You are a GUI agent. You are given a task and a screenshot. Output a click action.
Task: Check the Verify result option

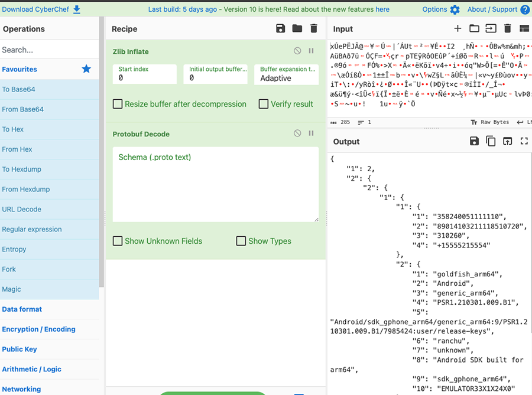click(x=264, y=104)
